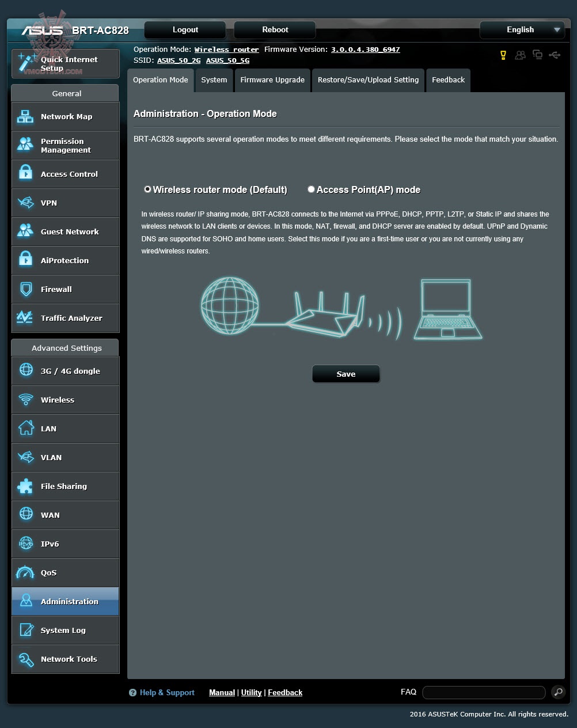
Task: Open Wireless signal icon
Action: tap(26, 399)
